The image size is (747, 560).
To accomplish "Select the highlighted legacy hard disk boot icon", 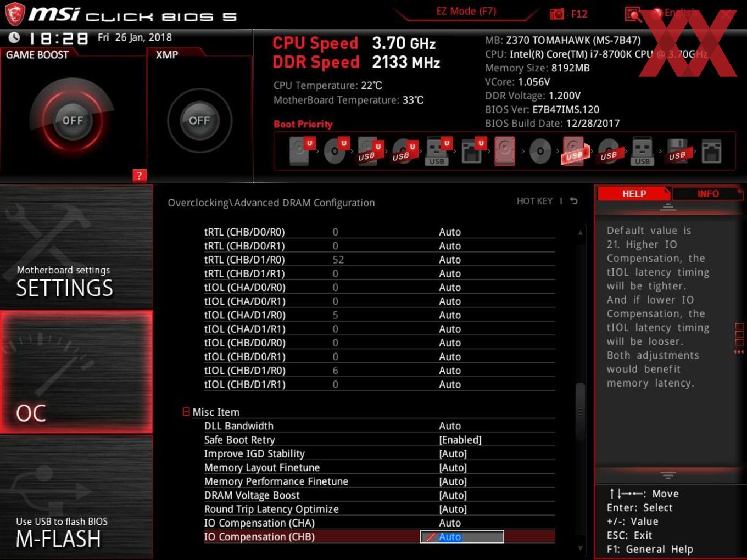I will click(505, 151).
